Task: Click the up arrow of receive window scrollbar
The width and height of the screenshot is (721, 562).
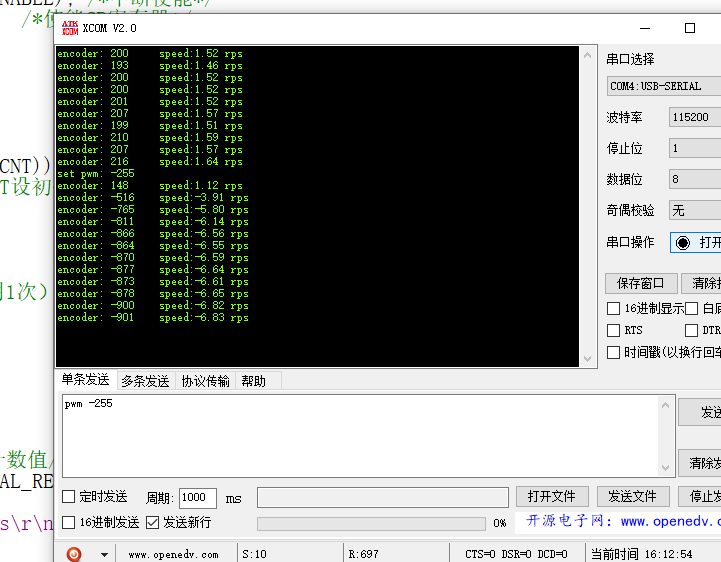Action: tap(587, 55)
